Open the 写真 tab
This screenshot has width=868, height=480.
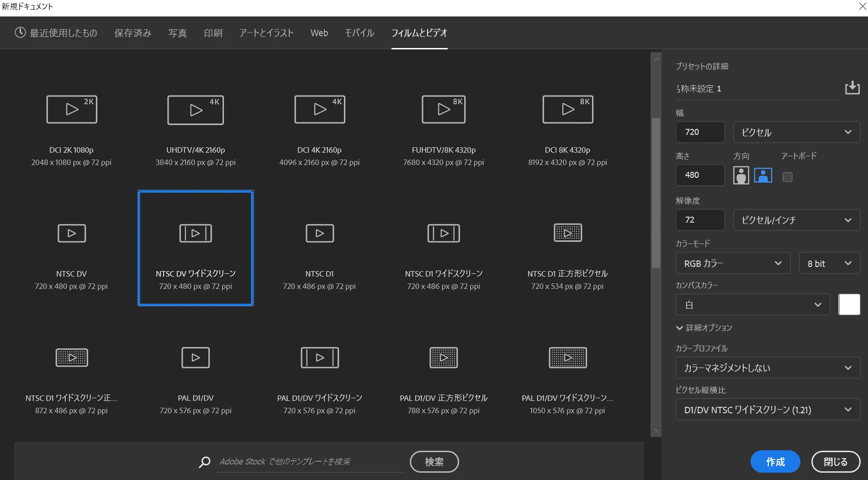pyautogui.click(x=177, y=33)
